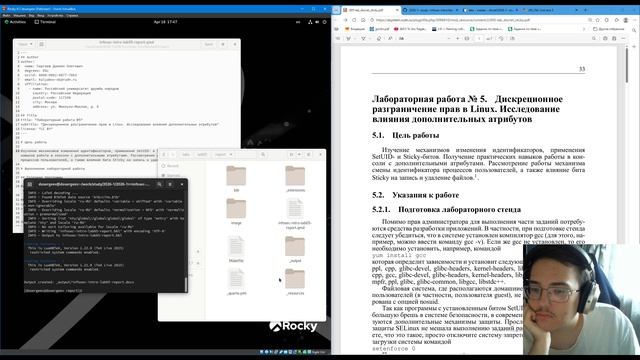
Task: Open the Open dropdown in the text editor
Action: coord(25,44)
